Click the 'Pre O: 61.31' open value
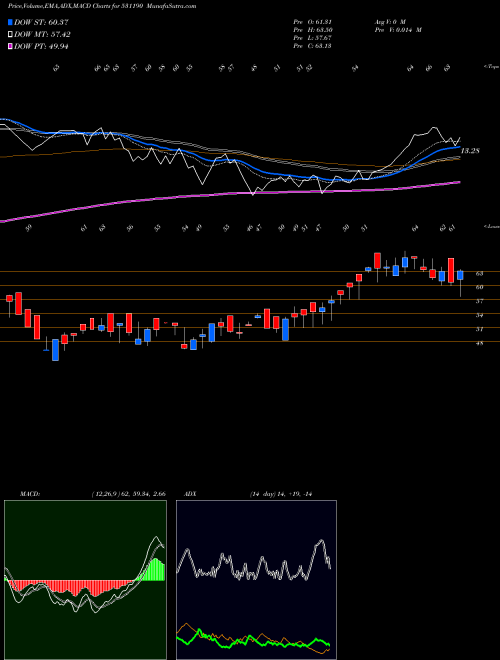The width and height of the screenshot is (500, 660). (312, 22)
